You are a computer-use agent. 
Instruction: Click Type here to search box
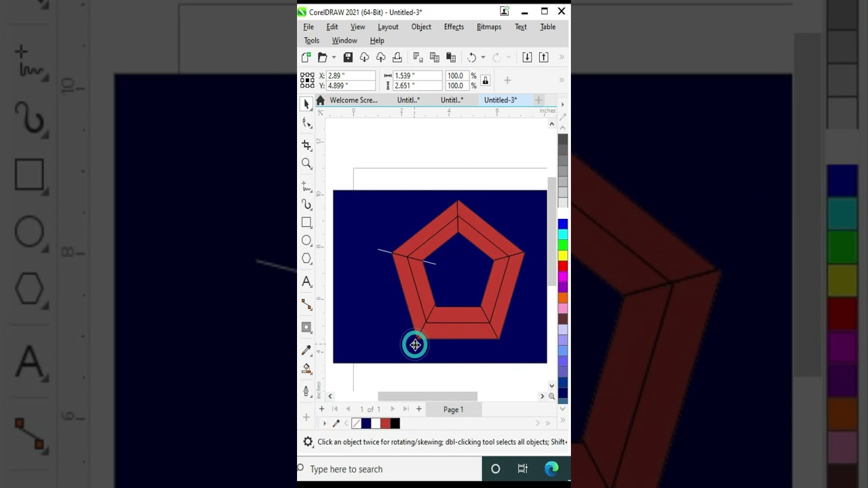pos(390,469)
